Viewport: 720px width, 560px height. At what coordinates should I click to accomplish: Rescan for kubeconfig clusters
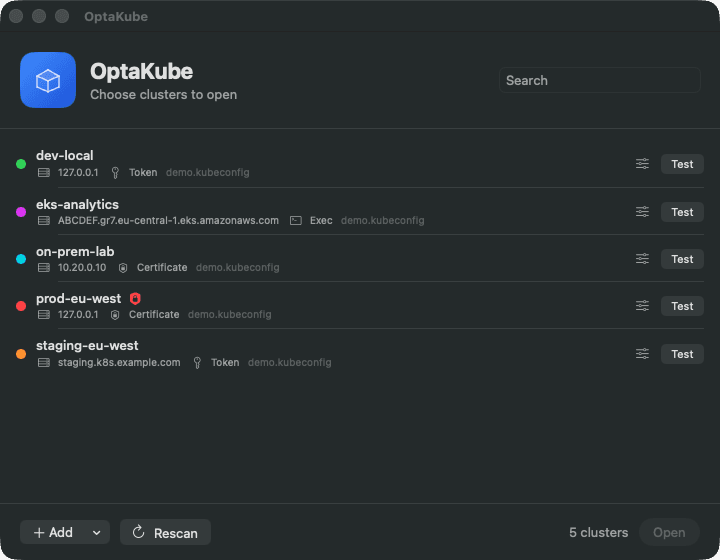165,532
